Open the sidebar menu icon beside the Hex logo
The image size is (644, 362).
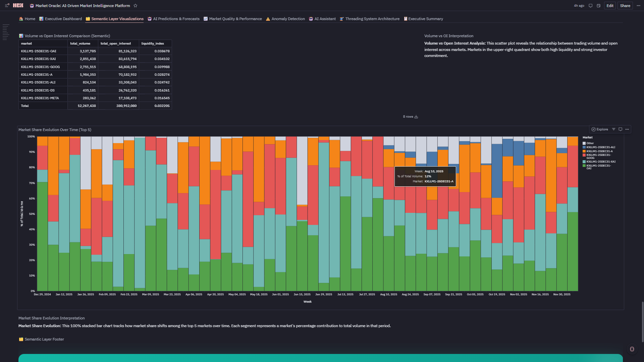[x=7, y=5]
